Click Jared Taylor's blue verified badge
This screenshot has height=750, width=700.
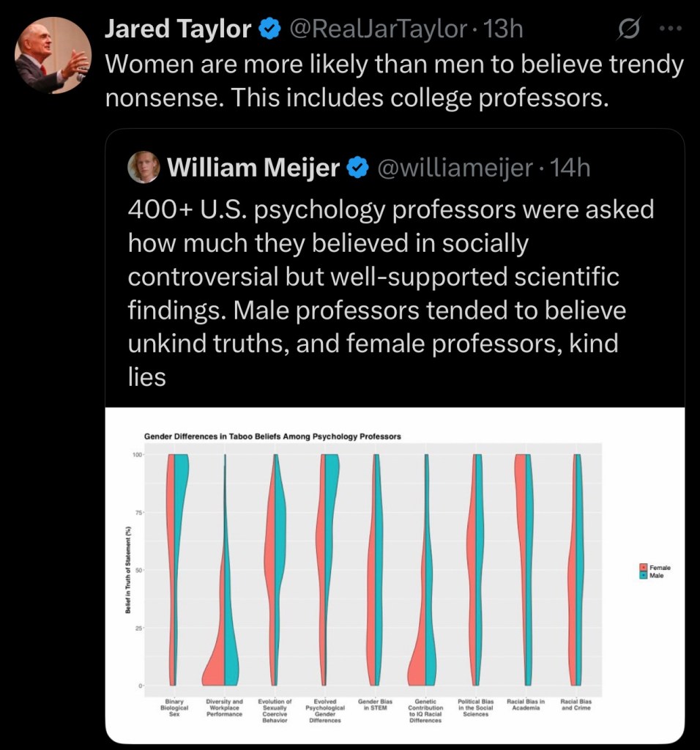(271, 29)
